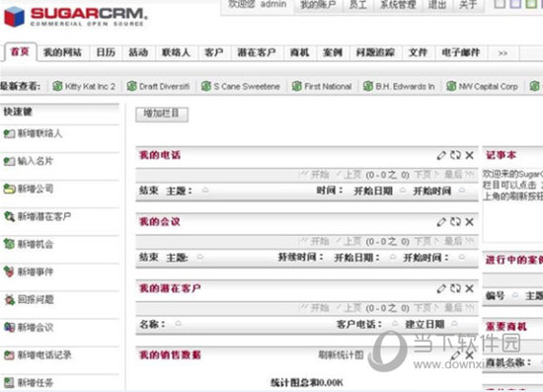Image resolution: width=543 pixels, height=392 pixels.
Task: Open the 联络人 tab
Action: 177,52
